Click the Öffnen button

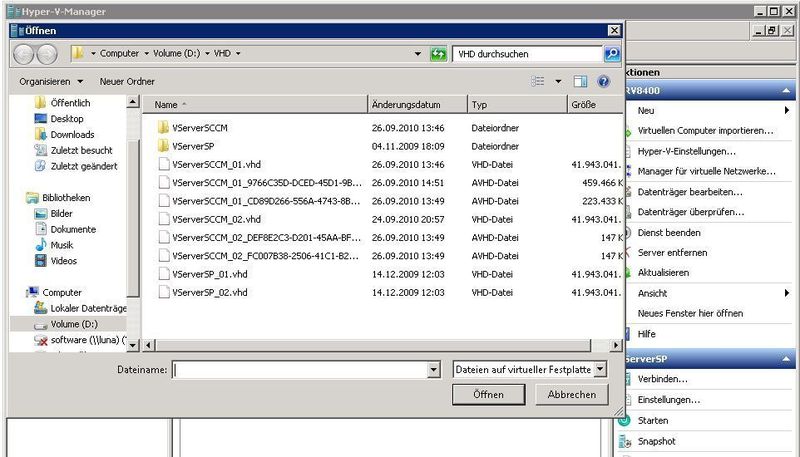pyautogui.click(x=488, y=394)
